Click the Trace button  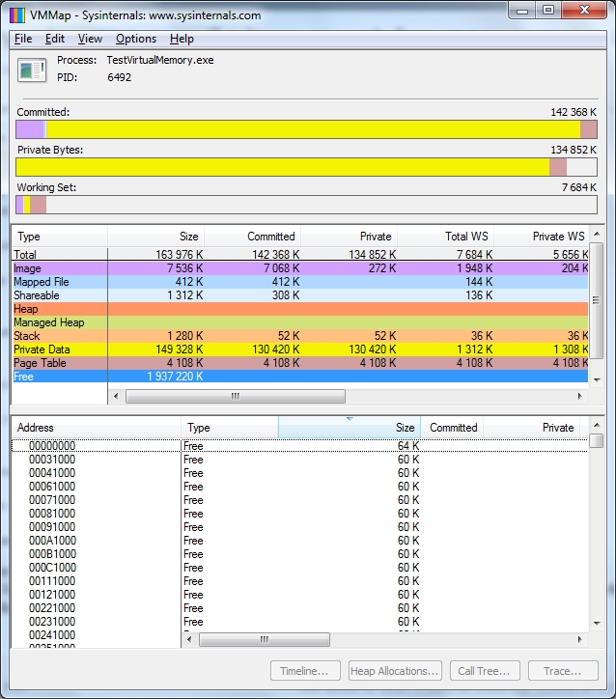563,671
